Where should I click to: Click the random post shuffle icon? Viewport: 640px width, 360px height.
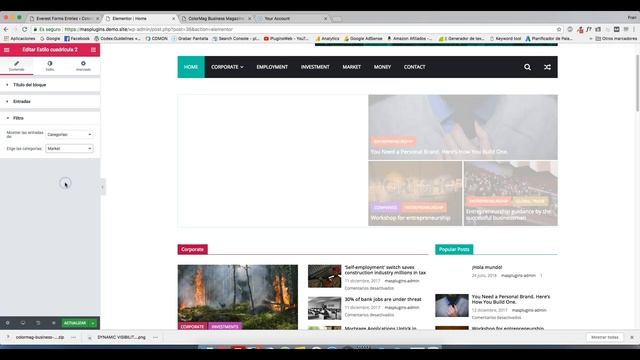click(x=547, y=67)
